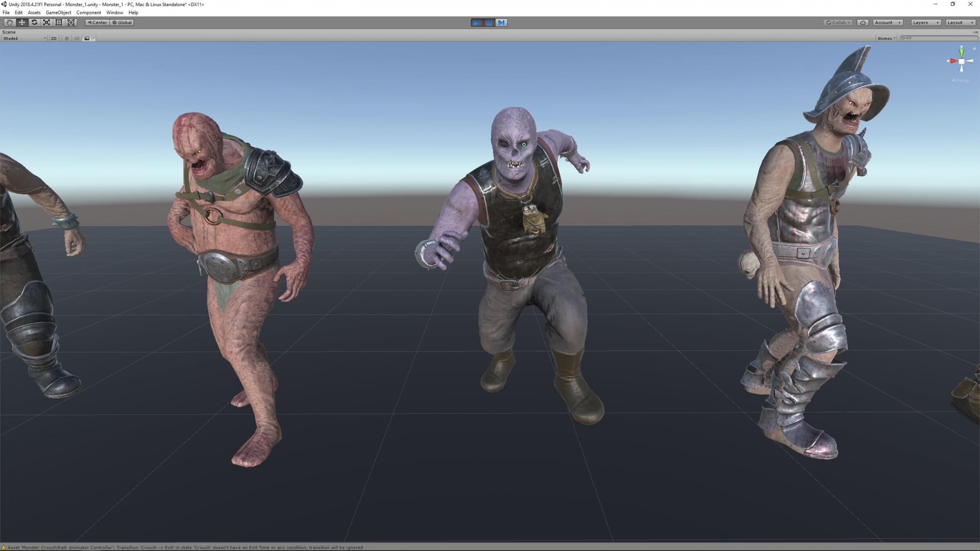This screenshot has height=551, width=980.
Task: Open Unity cloud services
Action: point(862,22)
